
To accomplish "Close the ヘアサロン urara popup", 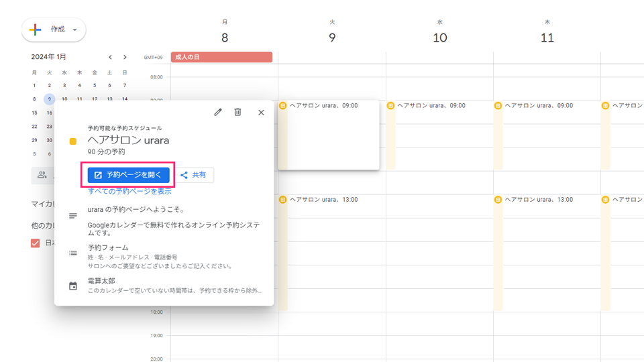I will point(261,113).
